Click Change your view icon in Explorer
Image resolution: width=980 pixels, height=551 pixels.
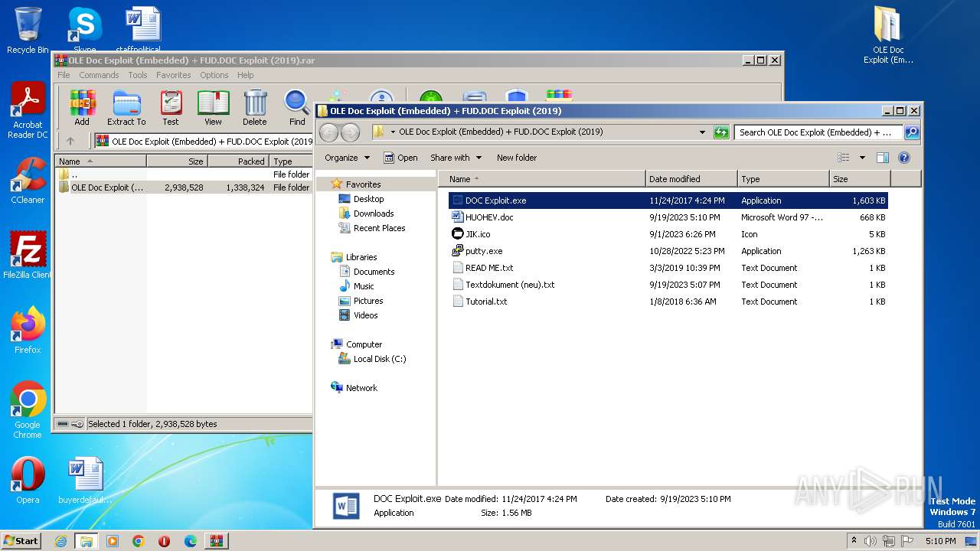pos(843,158)
